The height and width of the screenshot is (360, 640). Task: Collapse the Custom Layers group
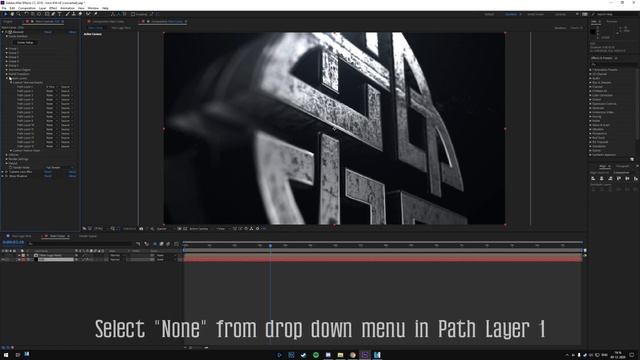click(7, 78)
